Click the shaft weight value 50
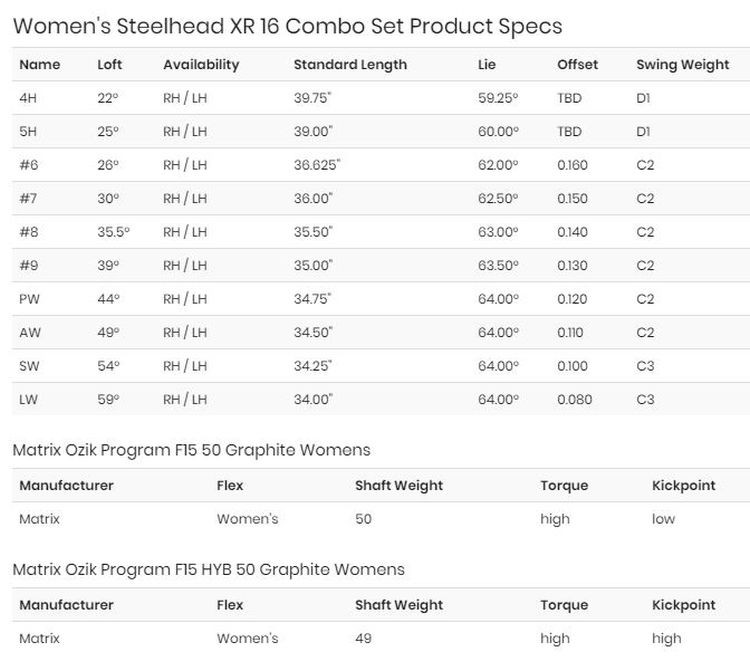Viewport: 750px width, 662px height. click(364, 519)
